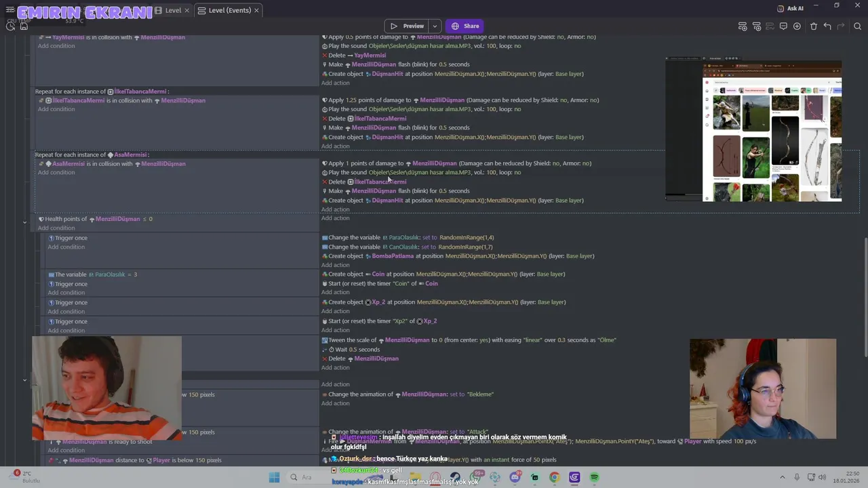Click the add comment toolbar icon
This screenshot has width=868, height=488.
pos(783,26)
